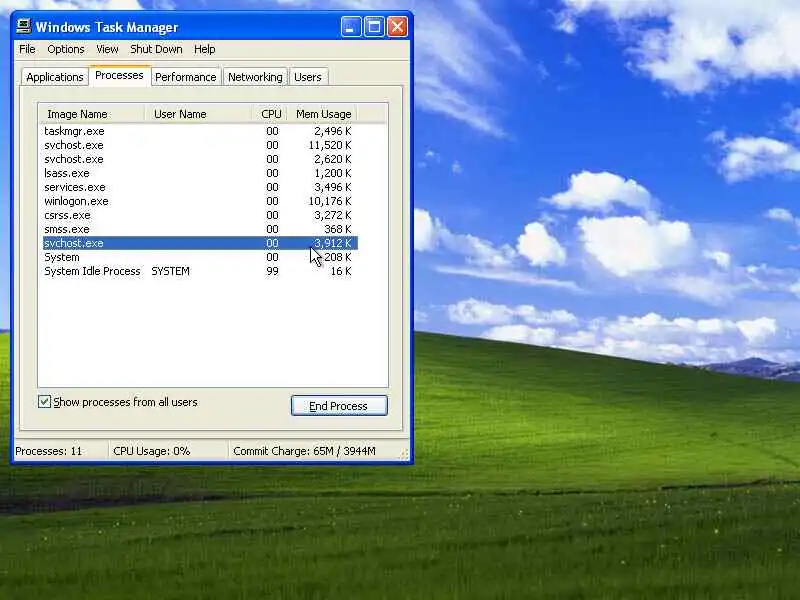Select the lsass.exe process
The width and height of the screenshot is (800, 600).
point(200,173)
